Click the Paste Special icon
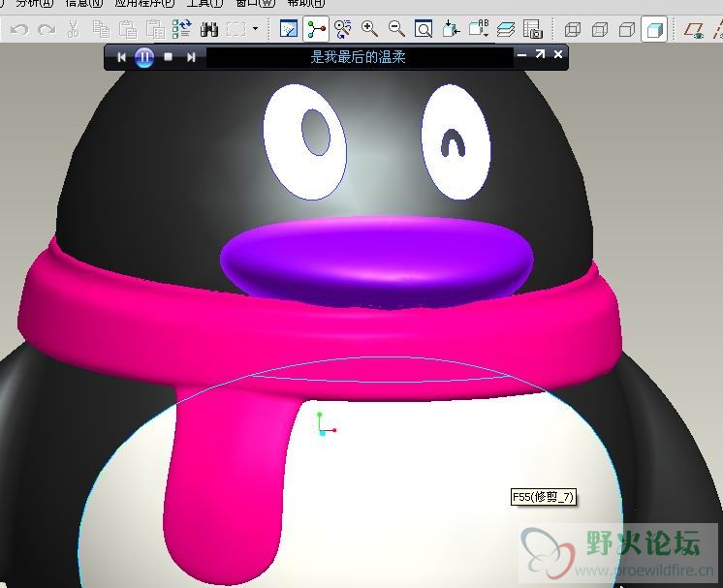Screen dimensions: 723x588 (155, 29)
